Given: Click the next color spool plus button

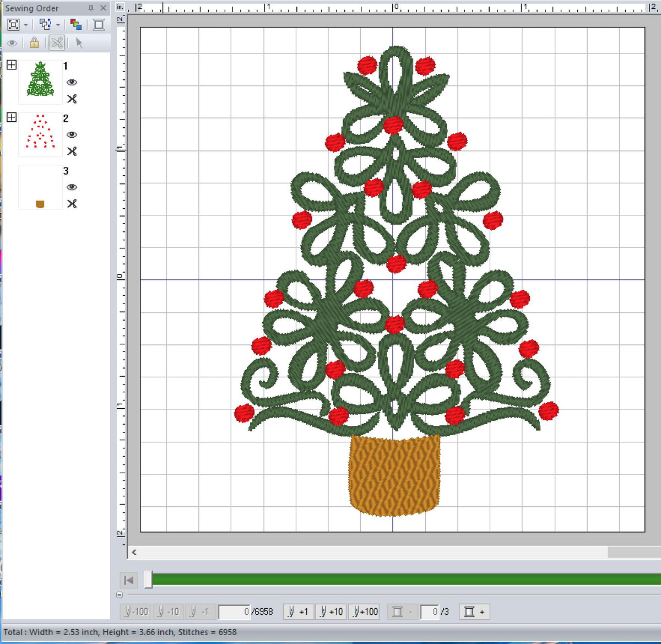Looking at the screenshot, I should click(474, 611).
